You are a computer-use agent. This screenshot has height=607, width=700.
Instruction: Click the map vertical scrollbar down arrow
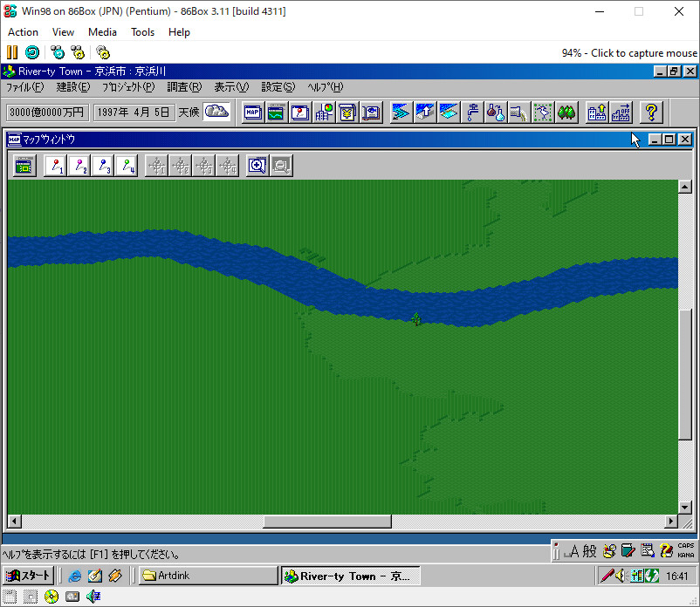pos(685,507)
